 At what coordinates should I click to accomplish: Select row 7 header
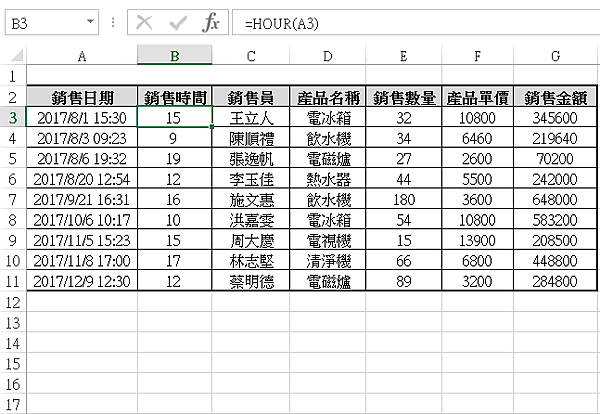(13, 199)
